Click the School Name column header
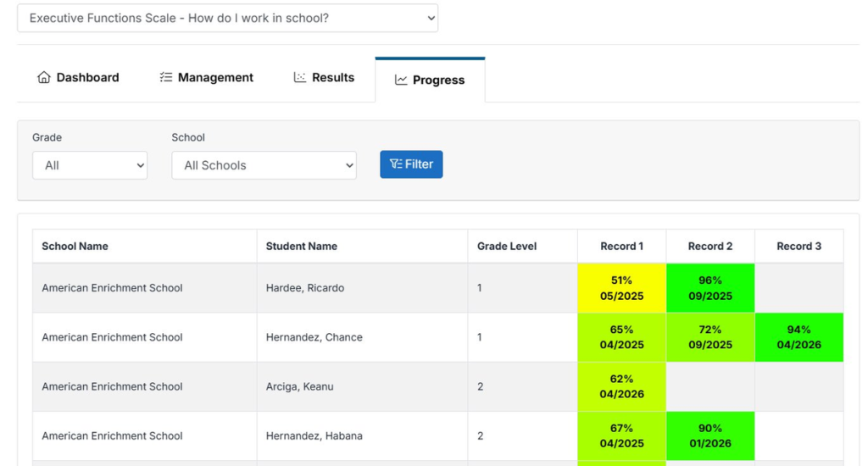The height and width of the screenshot is (466, 868). 75,247
